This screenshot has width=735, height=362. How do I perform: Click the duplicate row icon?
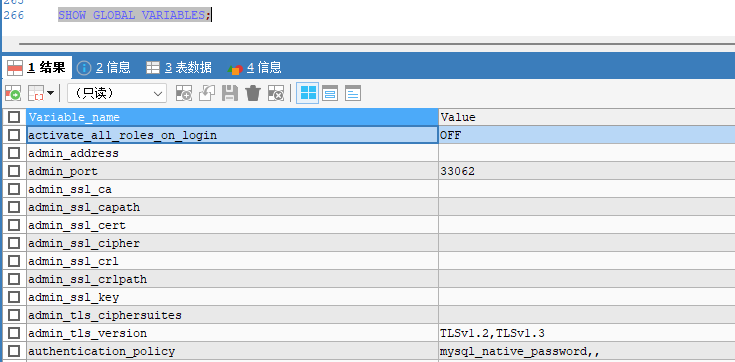207,93
